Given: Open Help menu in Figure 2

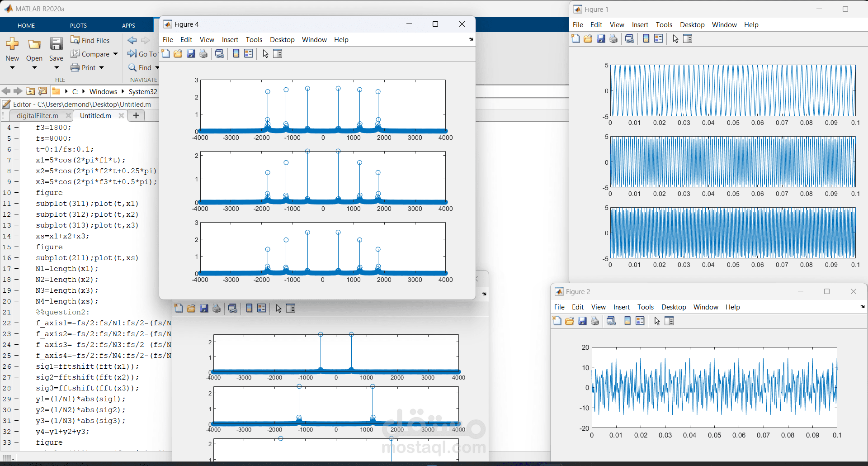Looking at the screenshot, I should [x=733, y=307].
